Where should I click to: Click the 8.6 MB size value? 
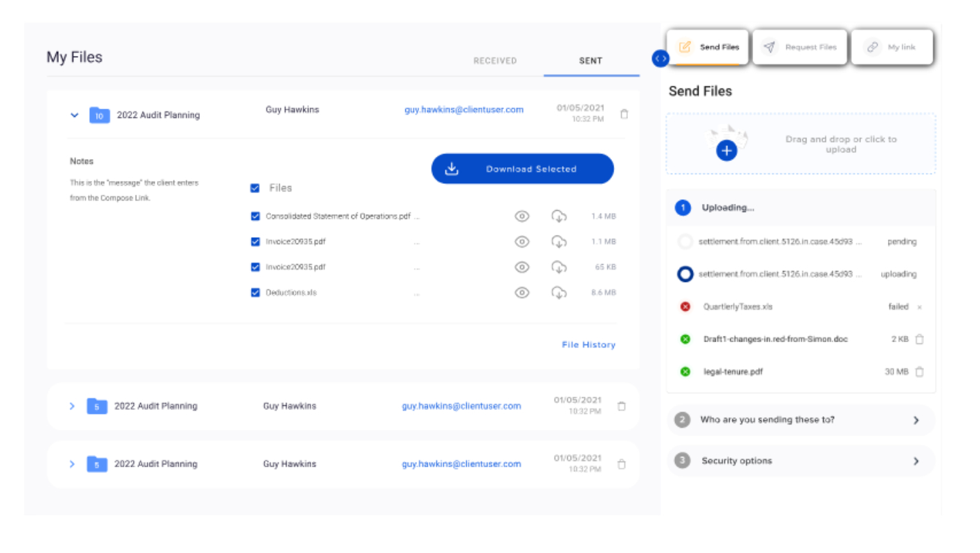tap(603, 292)
